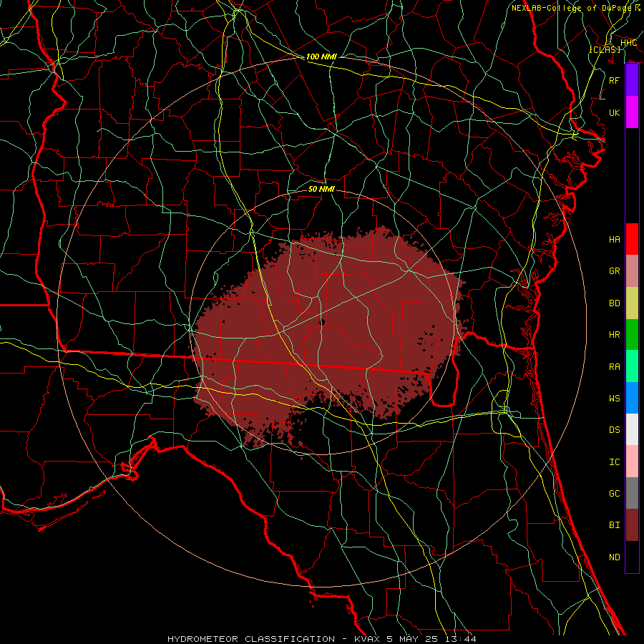Click the HR green legend swatch
The height and width of the screenshot is (644, 644).
coord(632,335)
